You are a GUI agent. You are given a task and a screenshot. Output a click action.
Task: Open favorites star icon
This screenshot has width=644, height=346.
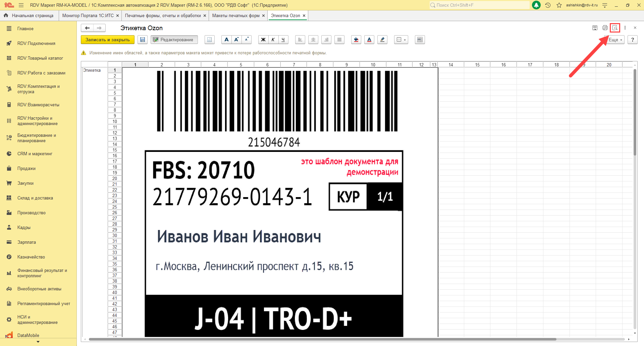[559, 5]
